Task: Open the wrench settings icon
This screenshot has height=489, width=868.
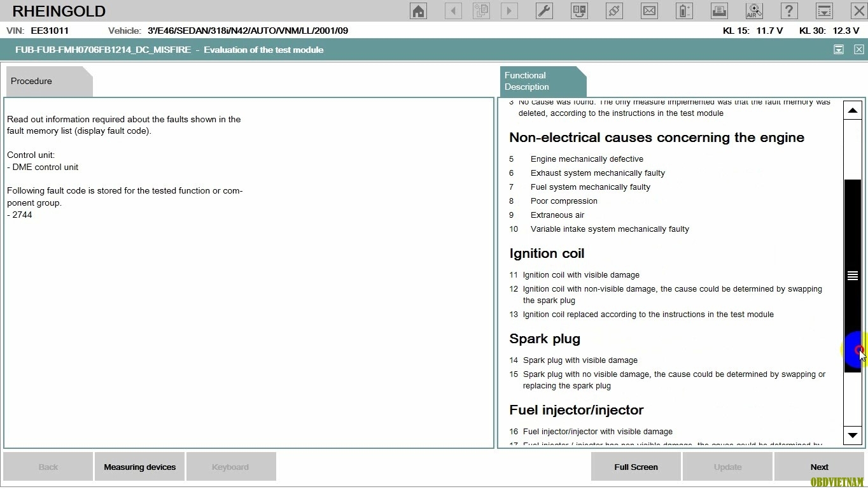Action: pos(544,11)
